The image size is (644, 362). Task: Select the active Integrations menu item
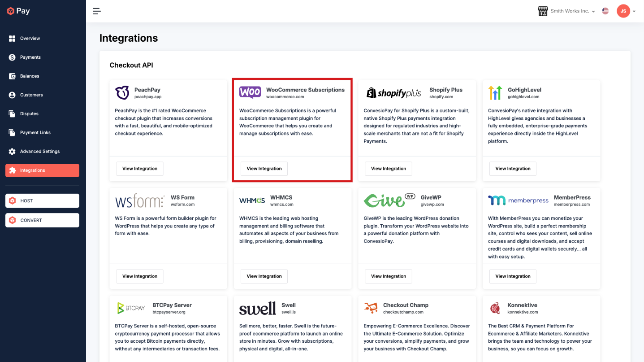pos(42,170)
